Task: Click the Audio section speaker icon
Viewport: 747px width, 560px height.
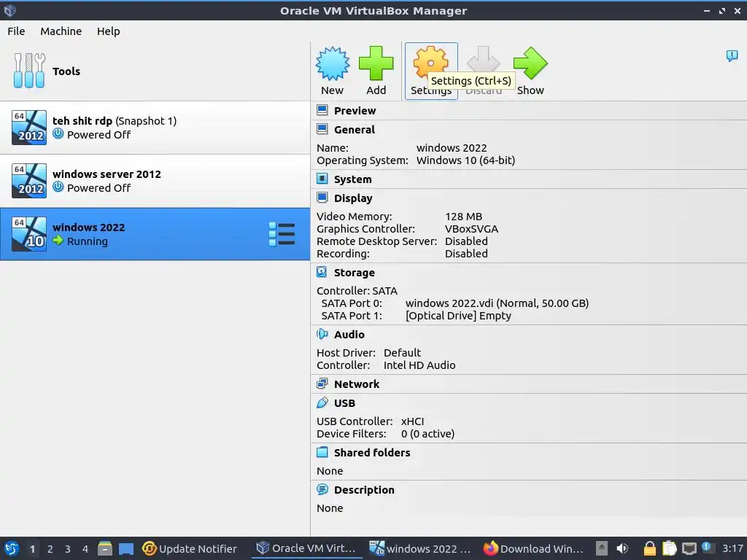Action: (322, 334)
